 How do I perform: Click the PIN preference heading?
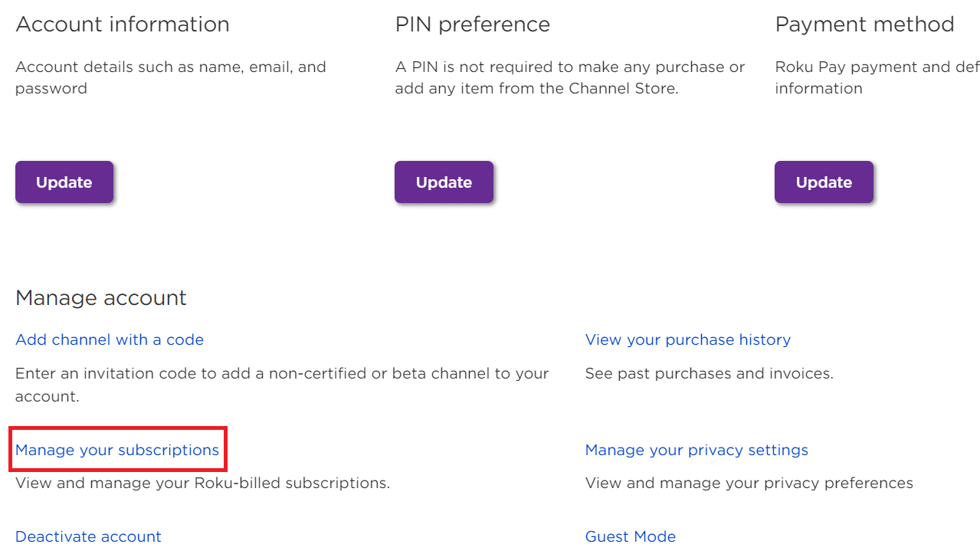472,25
